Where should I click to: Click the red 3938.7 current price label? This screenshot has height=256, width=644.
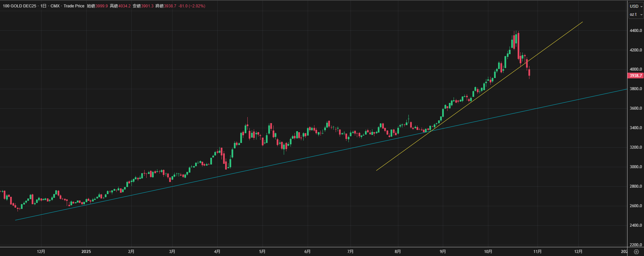pyautogui.click(x=636, y=76)
